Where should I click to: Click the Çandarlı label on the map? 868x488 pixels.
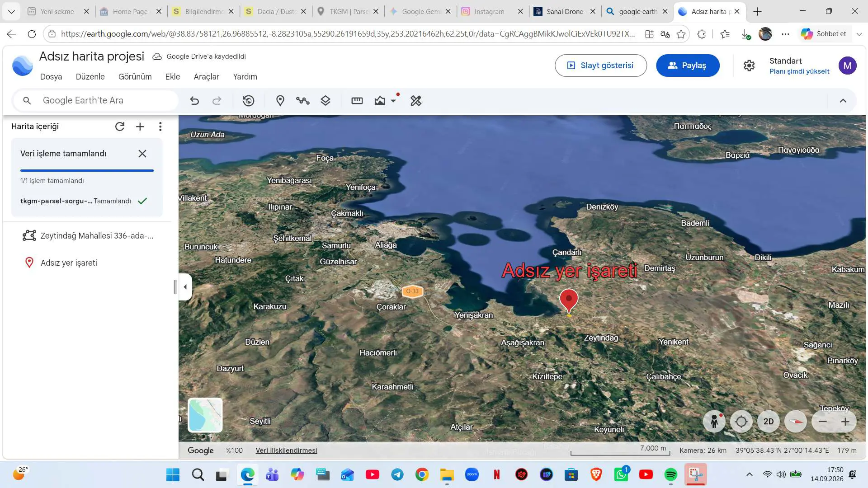[567, 253]
